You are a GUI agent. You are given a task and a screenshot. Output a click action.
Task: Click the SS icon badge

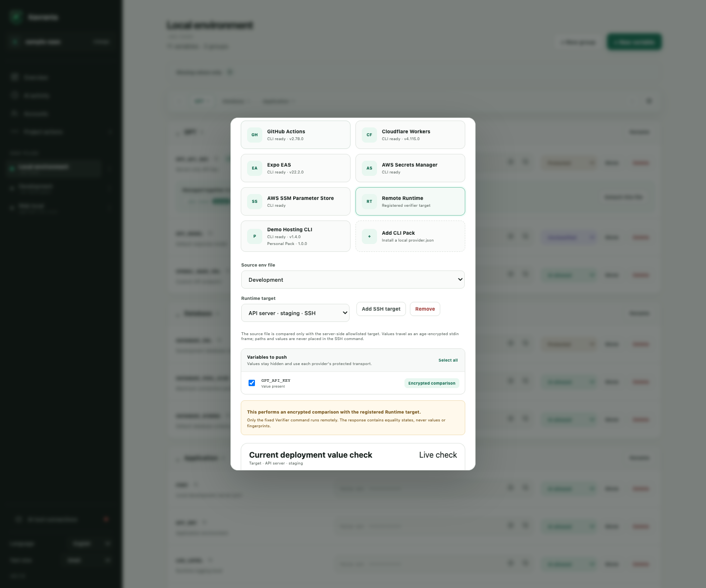(x=254, y=201)
